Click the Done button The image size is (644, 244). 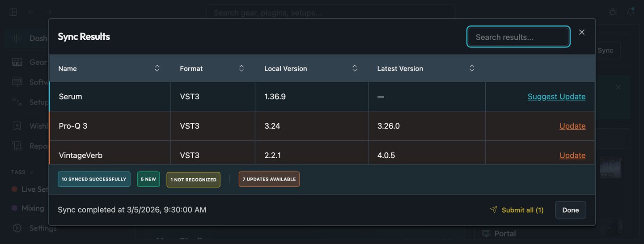point(571,210)
